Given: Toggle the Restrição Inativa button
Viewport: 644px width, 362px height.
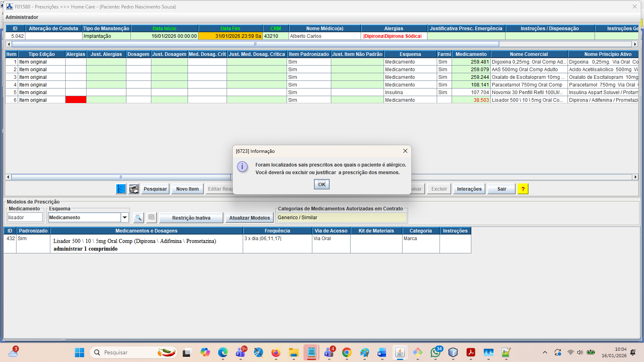Looking at the screenshot, I should 191,218.
